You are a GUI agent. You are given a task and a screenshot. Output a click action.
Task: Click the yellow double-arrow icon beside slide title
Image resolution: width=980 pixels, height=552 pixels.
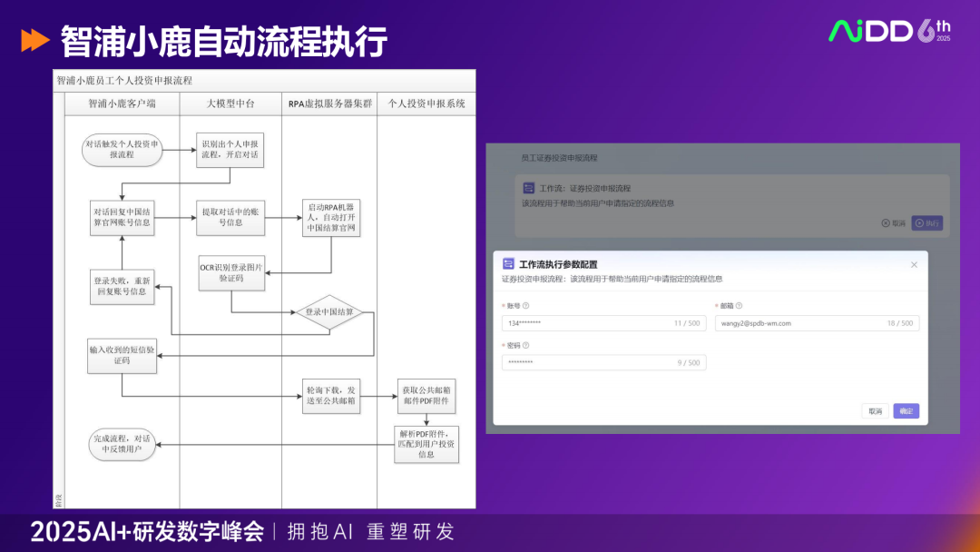click(34, 39)
